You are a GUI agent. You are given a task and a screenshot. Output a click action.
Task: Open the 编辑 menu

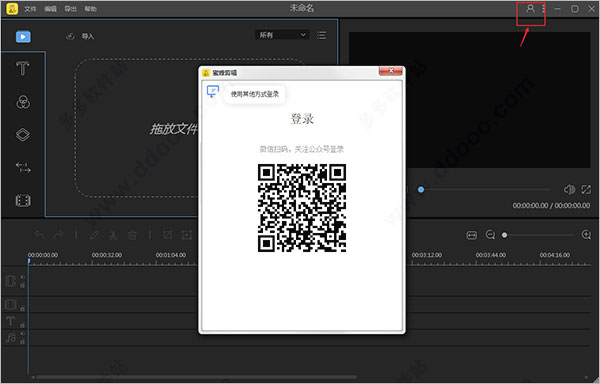[x=51, y=8]
